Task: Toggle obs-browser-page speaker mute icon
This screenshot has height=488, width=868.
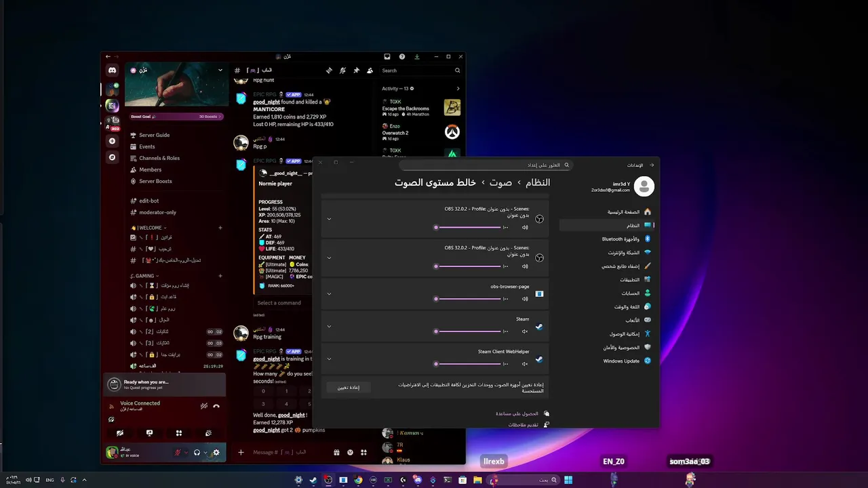Action: tap(525, 299)
